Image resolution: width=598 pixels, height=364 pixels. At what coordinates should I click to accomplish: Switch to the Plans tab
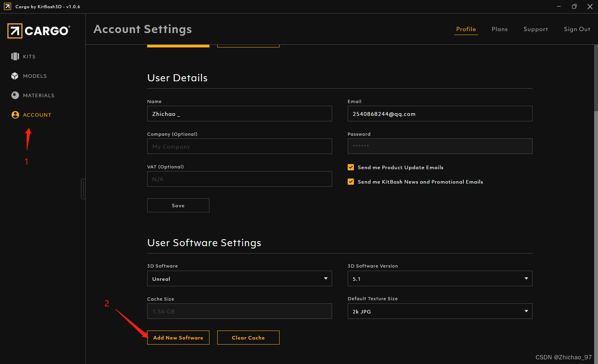500,29
